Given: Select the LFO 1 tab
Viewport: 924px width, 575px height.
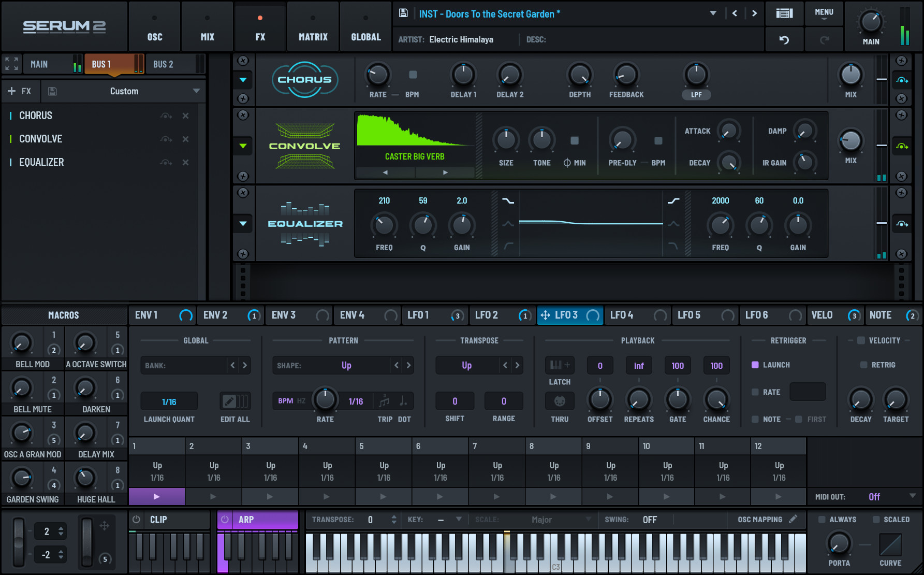Looking at the screenshot, I should (x=435, y=315).
